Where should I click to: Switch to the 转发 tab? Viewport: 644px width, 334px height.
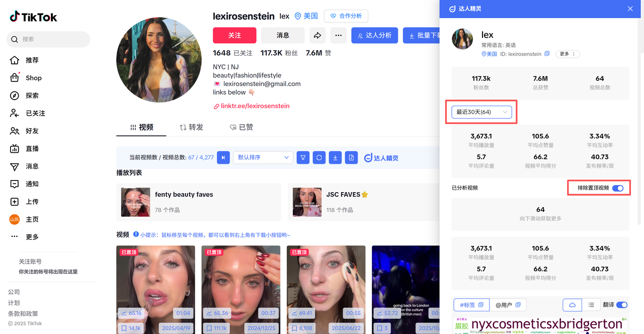point(192,127)
